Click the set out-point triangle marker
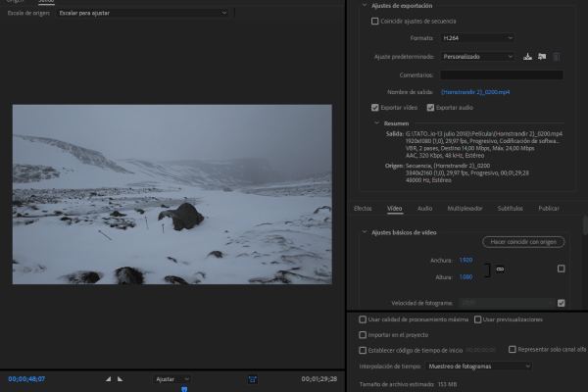The image size is (588, 392). (x=120, y=378)
